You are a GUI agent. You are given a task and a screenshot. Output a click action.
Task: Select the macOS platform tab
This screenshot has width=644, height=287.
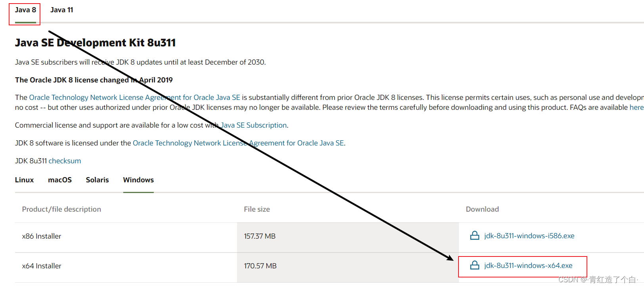[60, 180]
